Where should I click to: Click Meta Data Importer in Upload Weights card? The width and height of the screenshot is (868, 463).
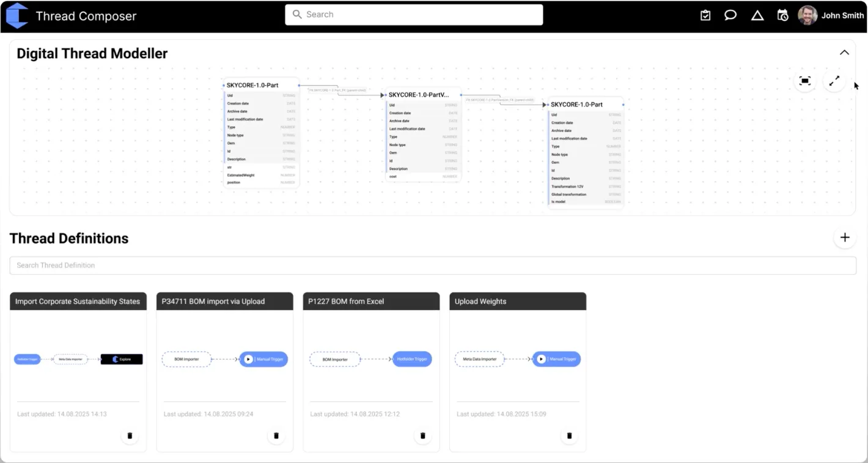(479, 359)
